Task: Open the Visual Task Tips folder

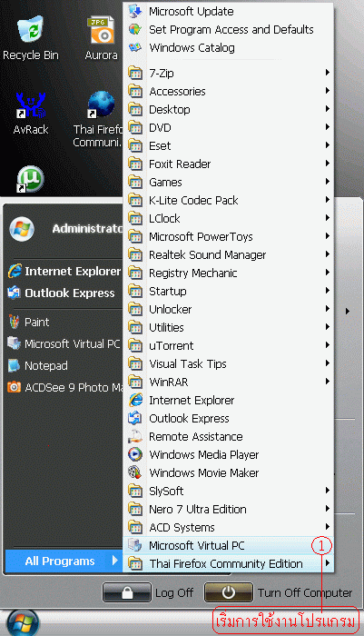Action: [x=228, y=363]
